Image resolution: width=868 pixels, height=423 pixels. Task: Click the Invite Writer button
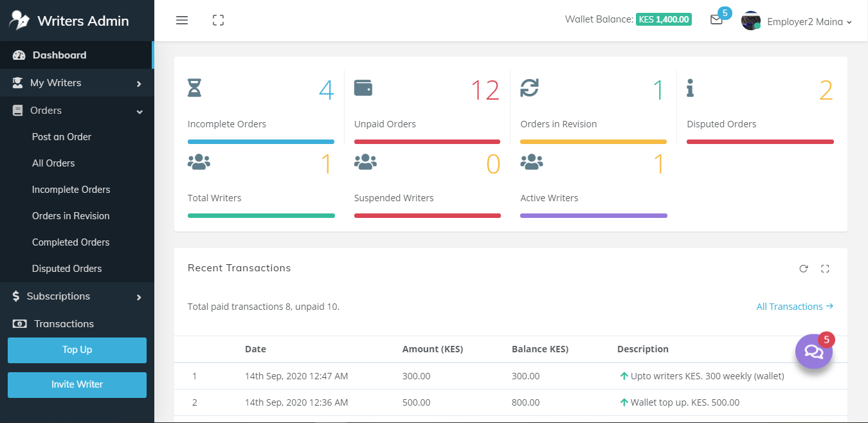[x=77, y=385]
